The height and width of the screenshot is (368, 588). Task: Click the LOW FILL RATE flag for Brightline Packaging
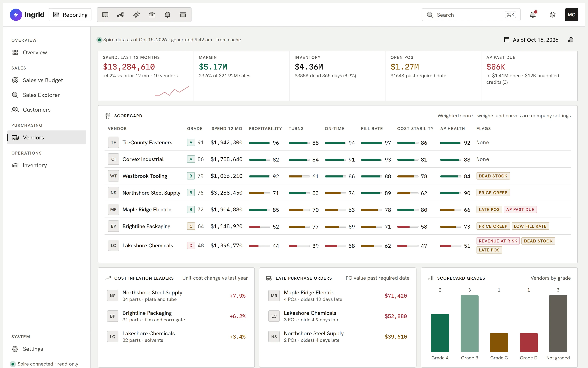click(x=530, y=226)
